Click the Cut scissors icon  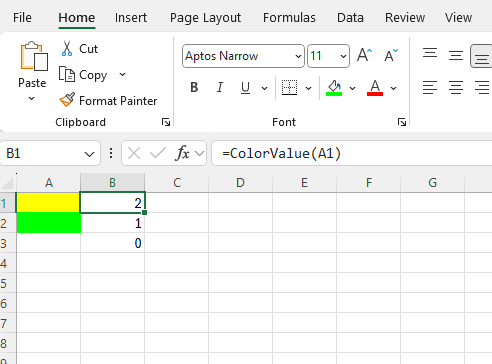pyautogui.click(x=67, y=49)
